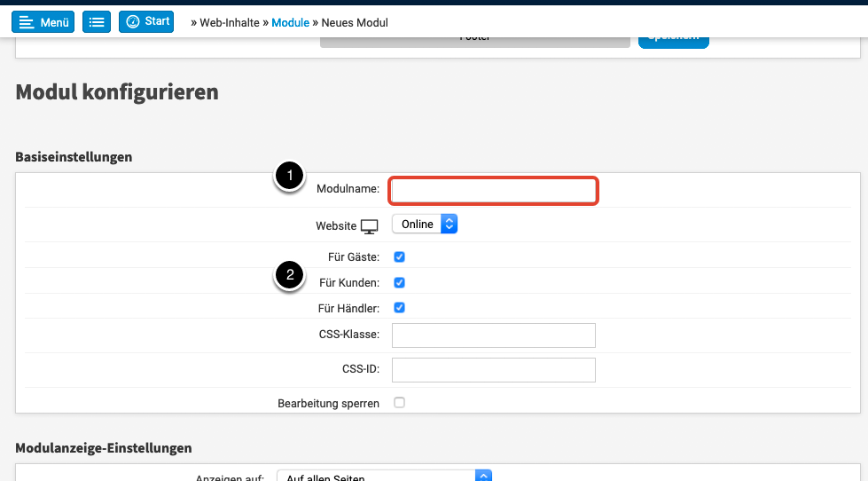The height and width of the screenshot is (481, 868).
Task: Open the Menü button with hamburger icon
Action: tap(43, 22)
